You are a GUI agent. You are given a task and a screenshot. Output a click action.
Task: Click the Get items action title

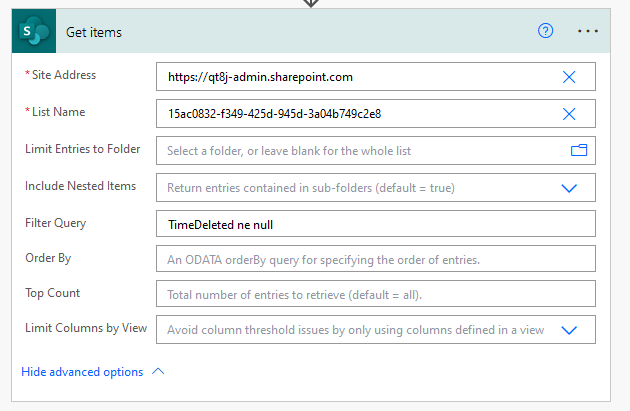94,32
